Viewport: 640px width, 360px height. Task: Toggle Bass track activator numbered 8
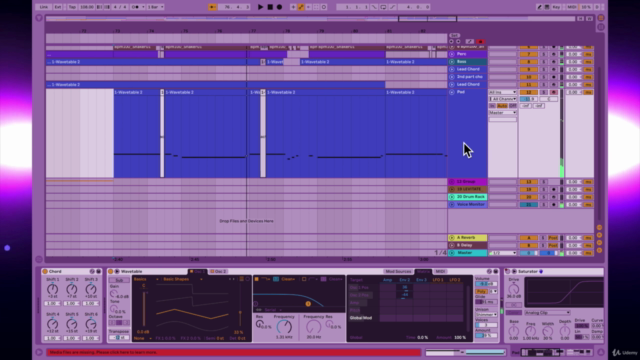pos(529,62)
